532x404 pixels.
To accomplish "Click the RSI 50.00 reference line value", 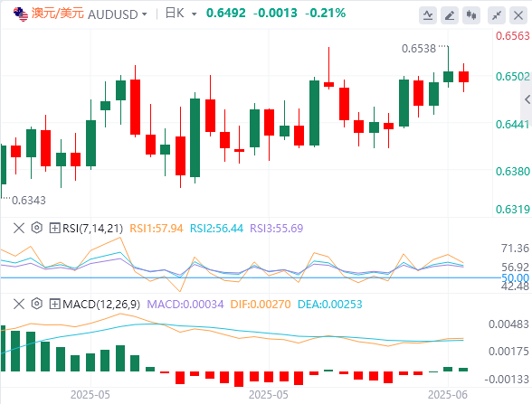I will [x=515, y=278].
